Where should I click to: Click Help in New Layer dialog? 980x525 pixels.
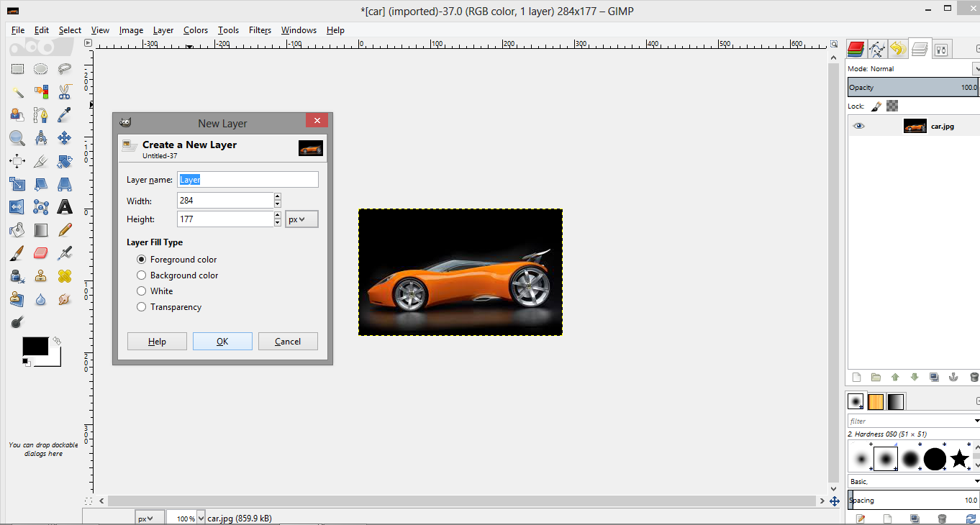(157, 342)
